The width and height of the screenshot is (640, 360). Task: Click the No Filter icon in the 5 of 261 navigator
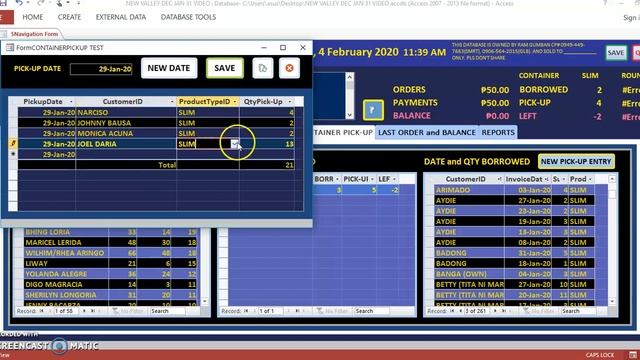527,311
